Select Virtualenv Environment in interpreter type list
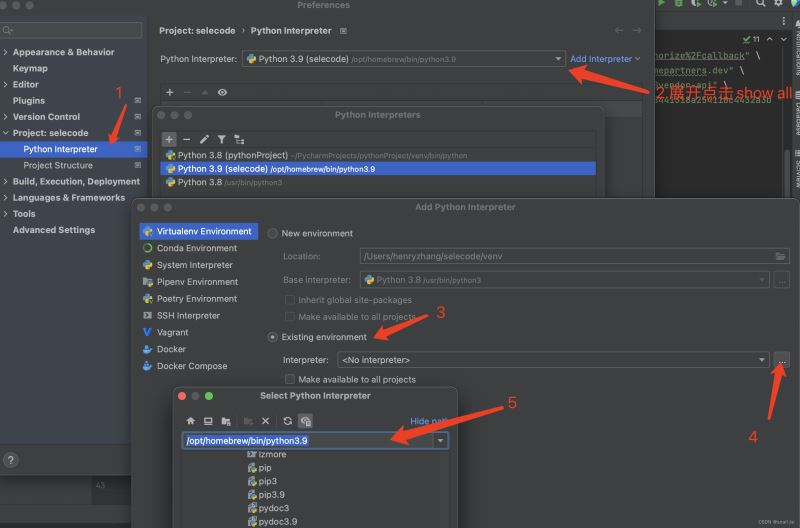The height and width of the screenshot is (528, 800). click(198, 231)
